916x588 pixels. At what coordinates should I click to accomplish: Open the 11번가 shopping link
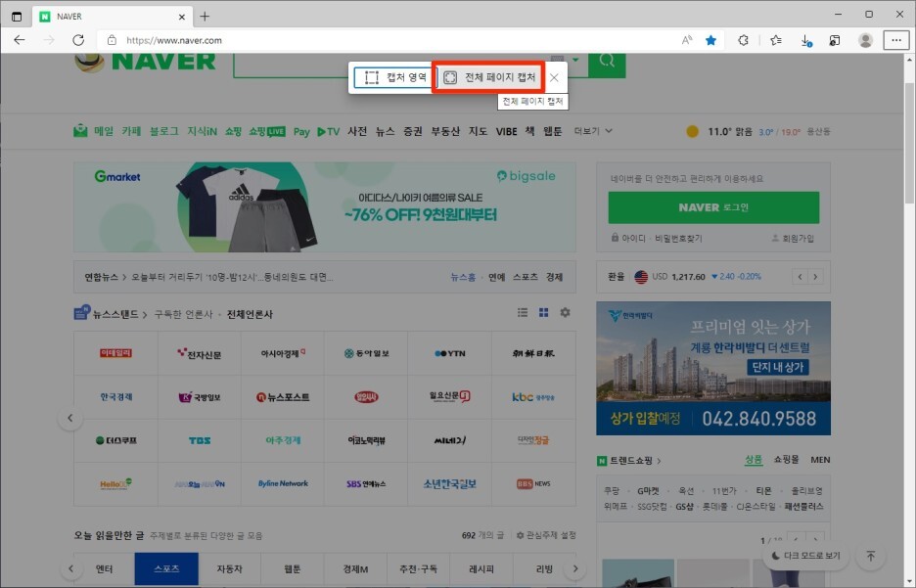point(724,490)
